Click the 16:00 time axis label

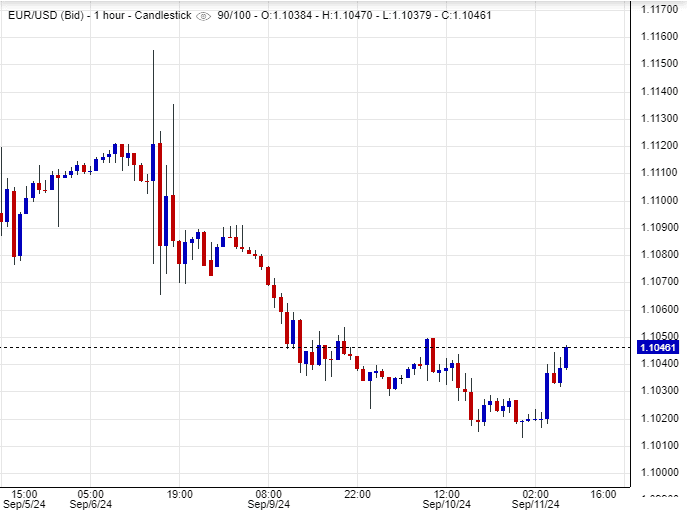click(603, 494)
